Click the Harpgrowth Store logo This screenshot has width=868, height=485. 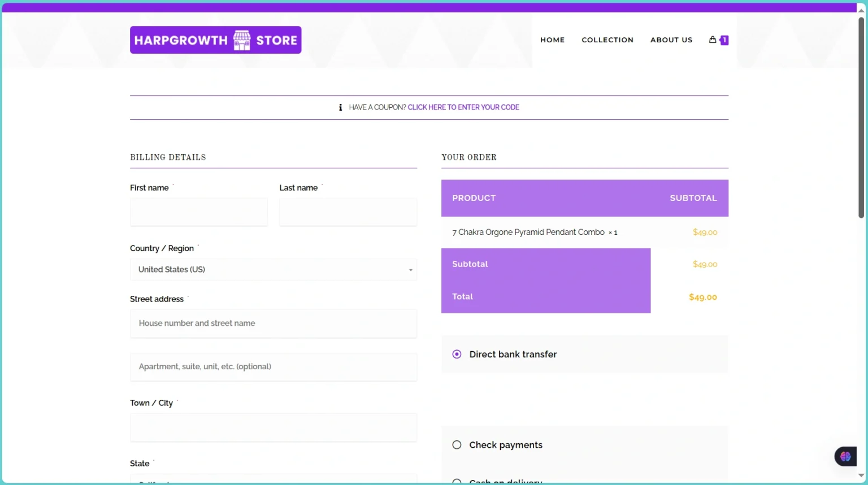point(215,40)
